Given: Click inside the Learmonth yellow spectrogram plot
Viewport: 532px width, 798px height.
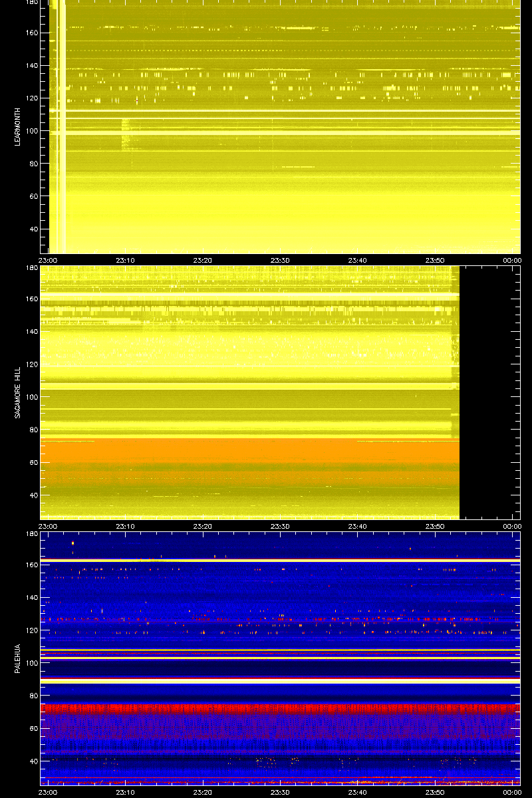Looking at the screenshot, I should pyautogui.click(x=280, y=126).
